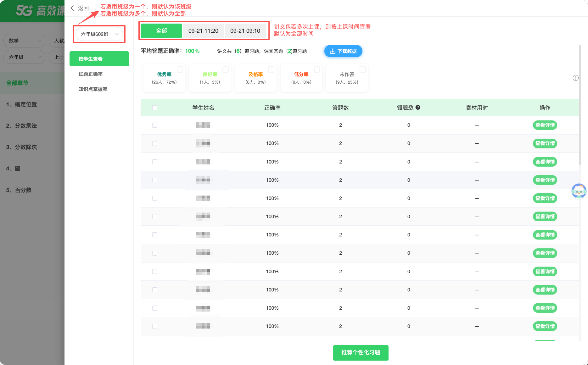Tick the 优秀率 card checkbox
The image size is (588, 365).
click(x=180, y=69)
